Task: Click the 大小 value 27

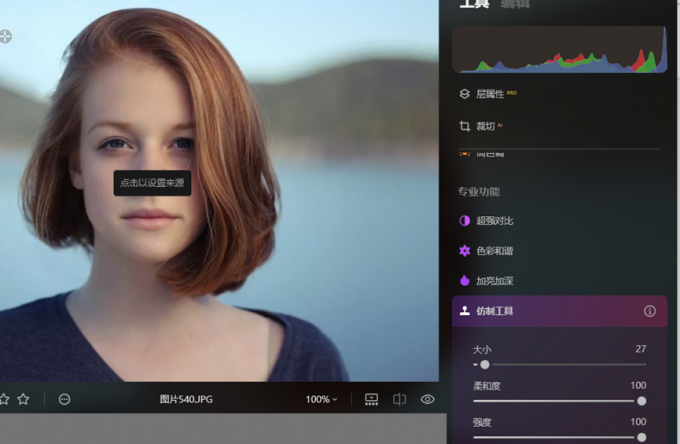Action: tap(641, 349)
